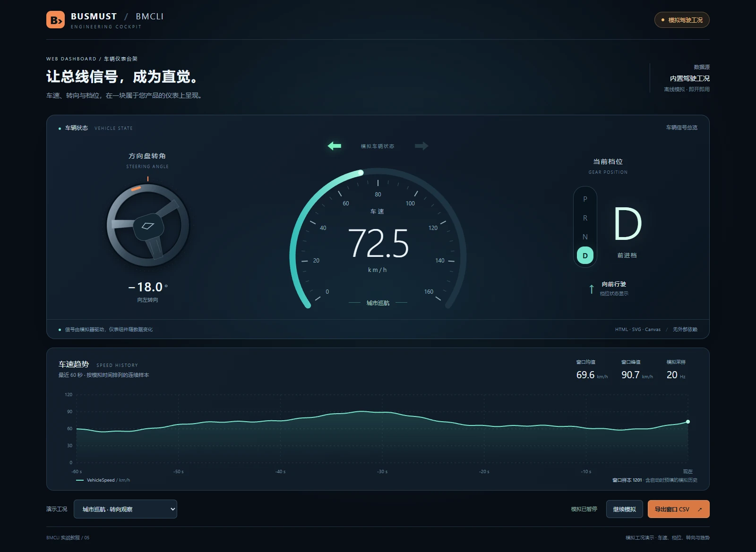Click the 车速趋势 chart title

pos(74,365)
